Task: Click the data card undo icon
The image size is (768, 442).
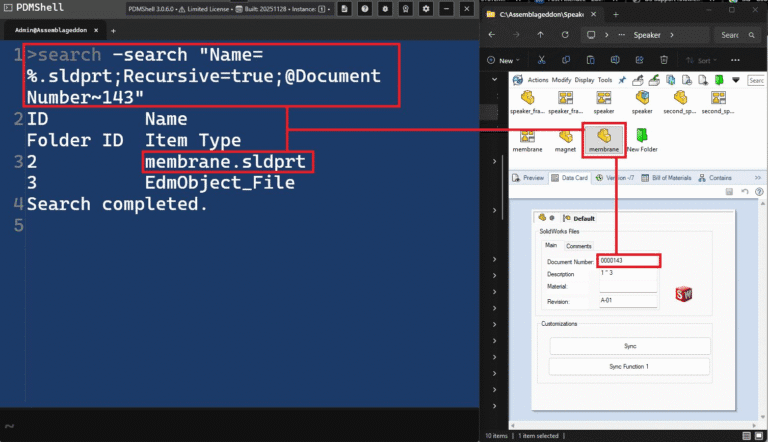Action: click(744, 192)
